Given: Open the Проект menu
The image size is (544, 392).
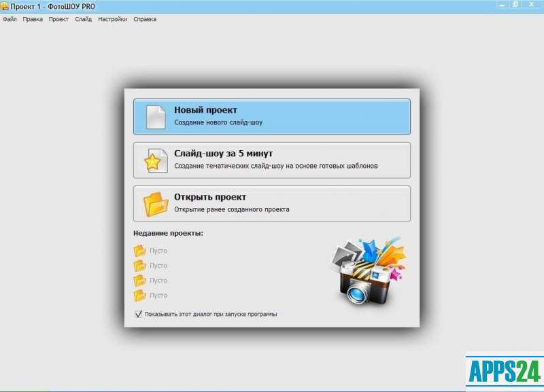Looking at the screenshot, I should pos(58,19).
